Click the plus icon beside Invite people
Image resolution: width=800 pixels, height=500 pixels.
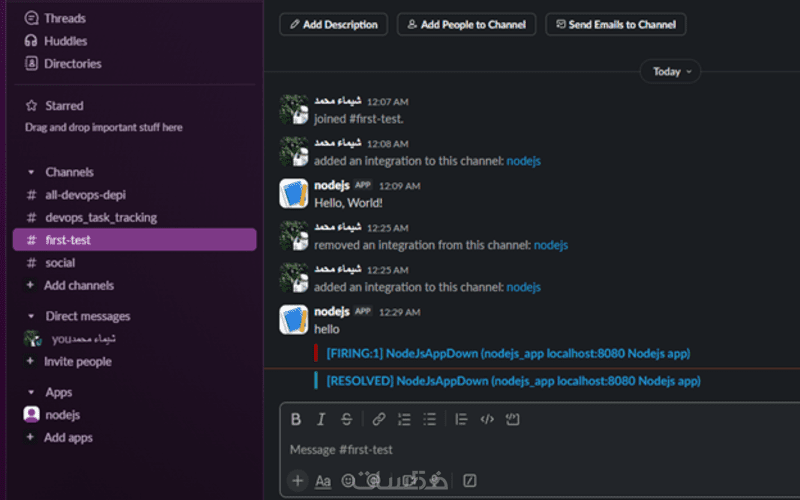coord(30,361)
